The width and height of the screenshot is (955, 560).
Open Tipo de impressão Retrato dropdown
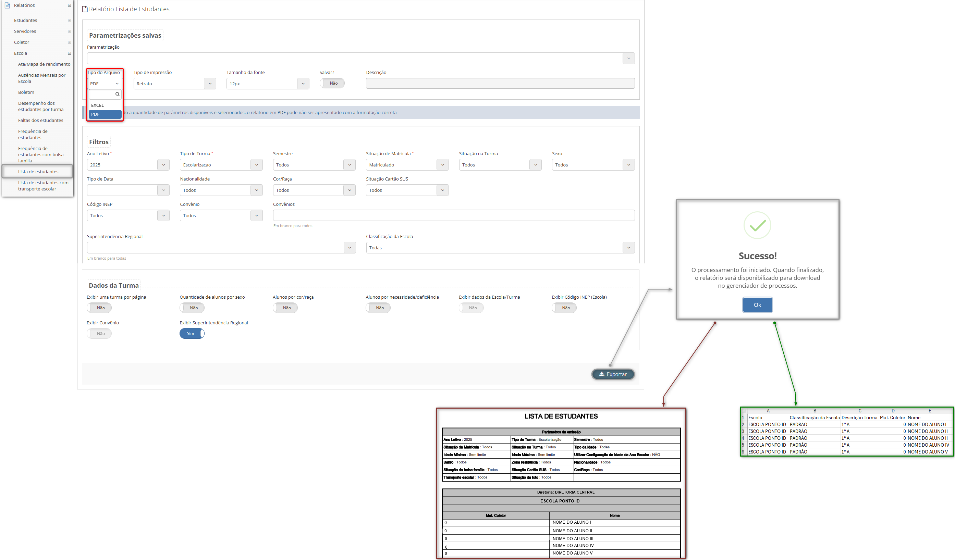(x=175, y=83)
